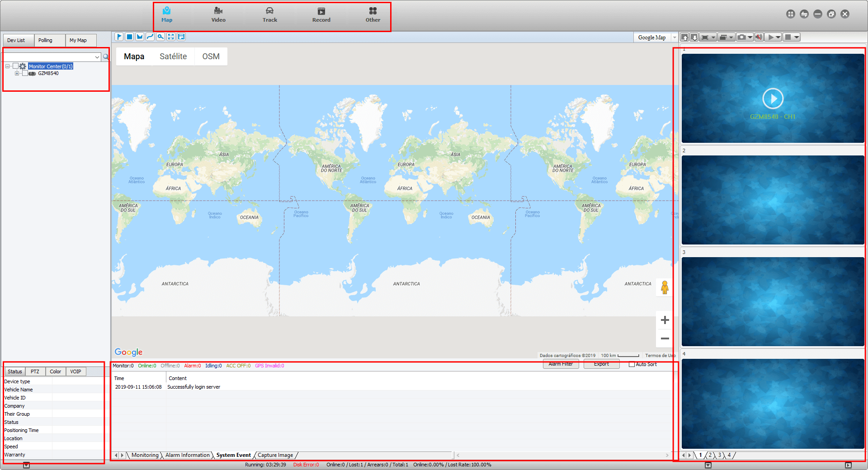Screen dimensions: 868x470
Task: Switch to the Alarm Information tab
Action: click(187, 455)
